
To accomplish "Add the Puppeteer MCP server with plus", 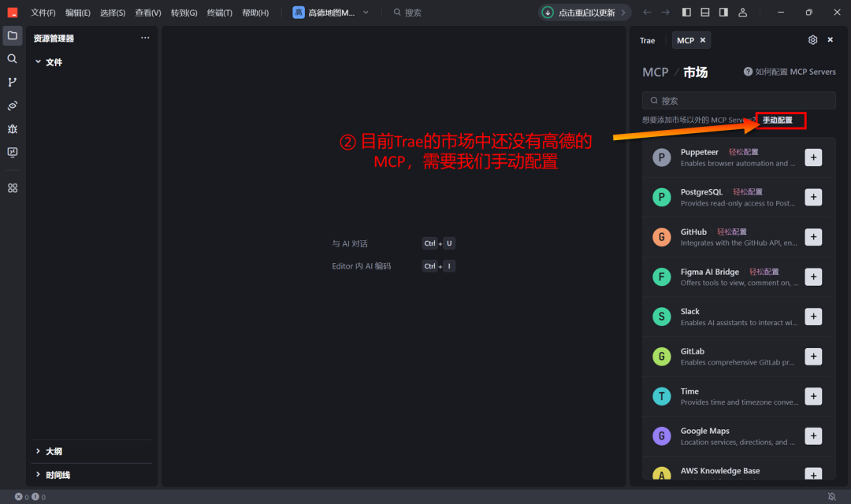I will pyautogui.click(x=813, y=157).
